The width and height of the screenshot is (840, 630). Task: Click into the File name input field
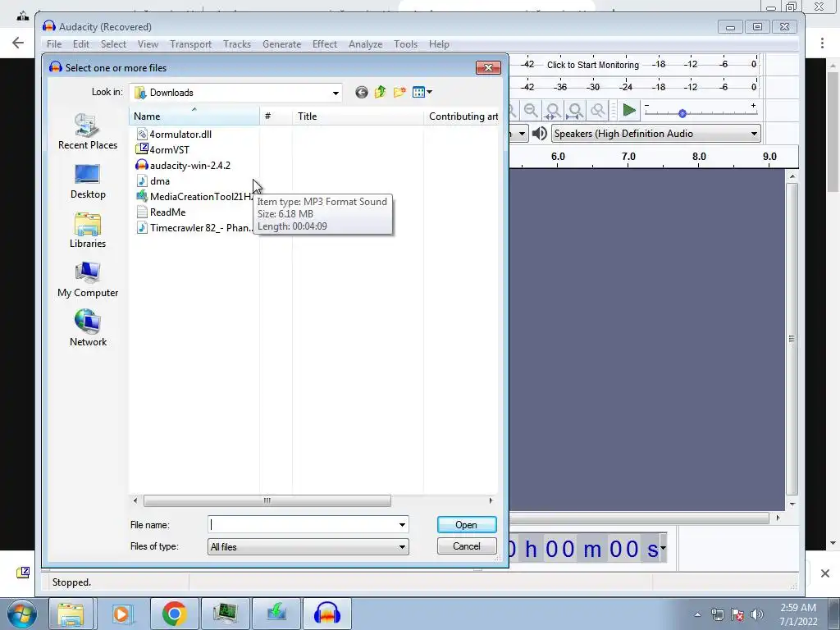click(302, 525)
